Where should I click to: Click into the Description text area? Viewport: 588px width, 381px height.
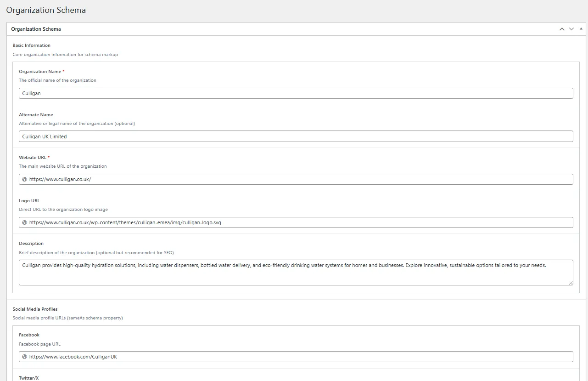(296, 273)
